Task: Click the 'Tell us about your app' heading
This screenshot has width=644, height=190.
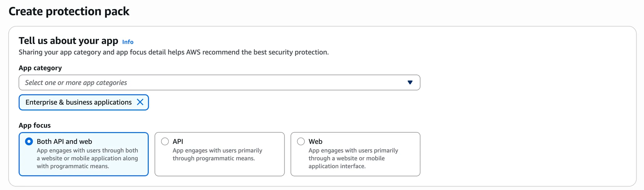Action: coord(68,41)
